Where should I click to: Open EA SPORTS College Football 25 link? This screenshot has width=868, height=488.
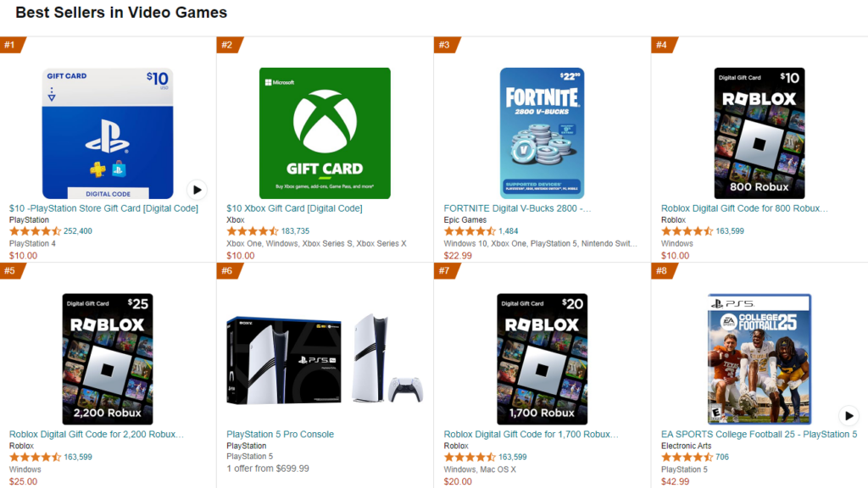(759, 434)
